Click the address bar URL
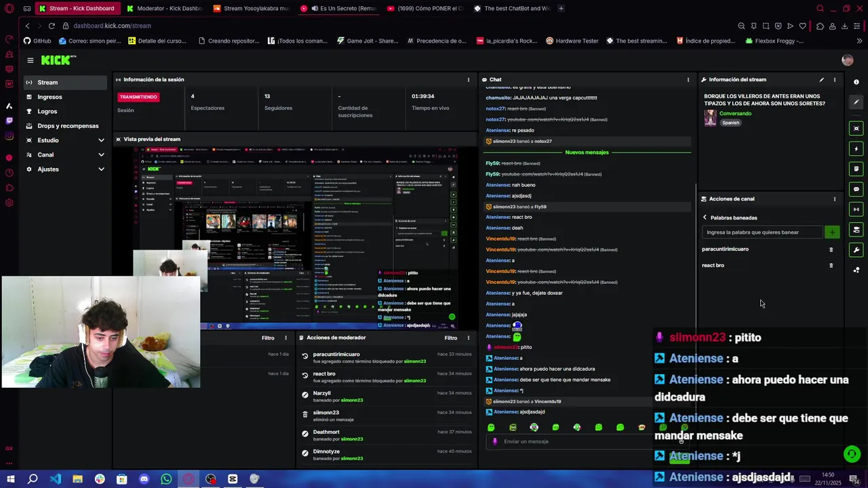Image resolution: width=868 pixels, height=488 pixels. pos(112,26)
